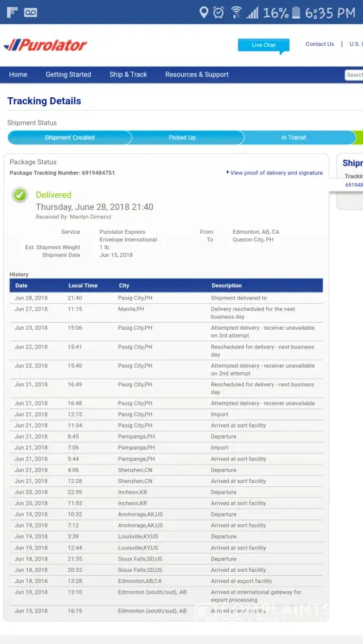The image size is (363, 644).
Task: Tap the battery indicator icon
Action: (296, 12)
